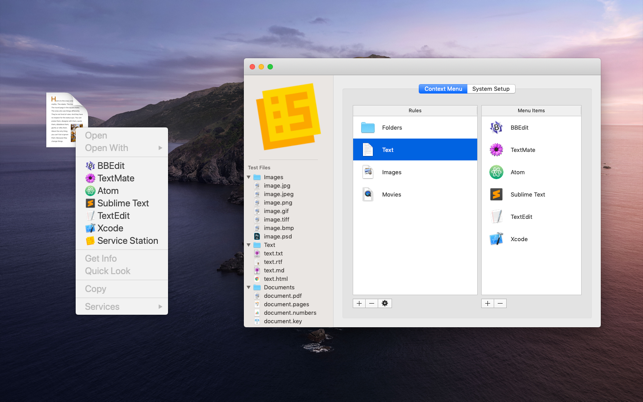Select image.jpg in Test Files
643x402 pixels.
277,185
